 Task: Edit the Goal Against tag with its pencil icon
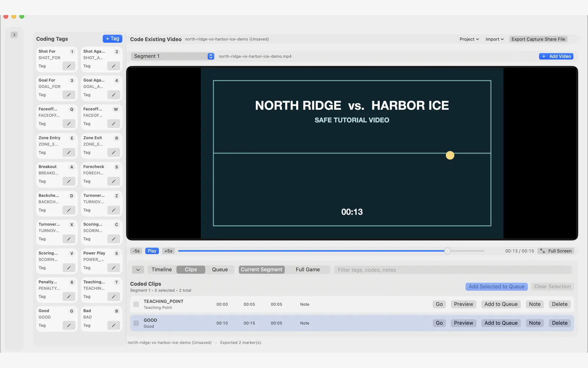(x=114, y=95)
